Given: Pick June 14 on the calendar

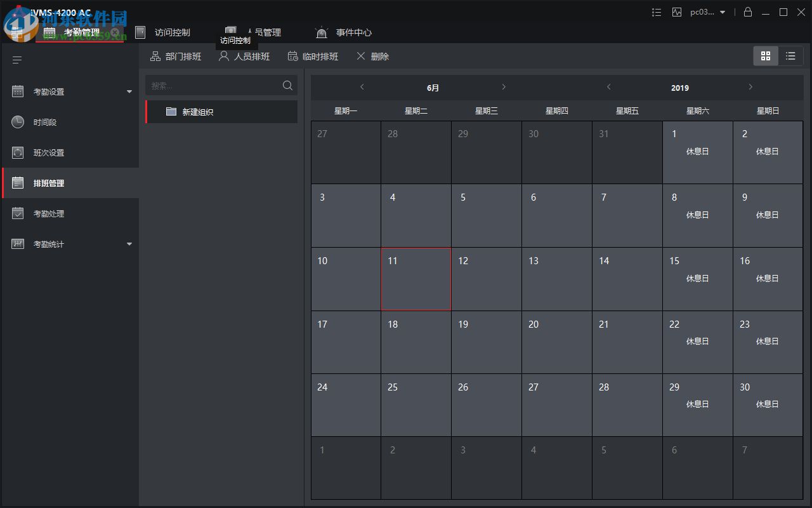Looking at the screenshot, I should (x=627, y=279).
